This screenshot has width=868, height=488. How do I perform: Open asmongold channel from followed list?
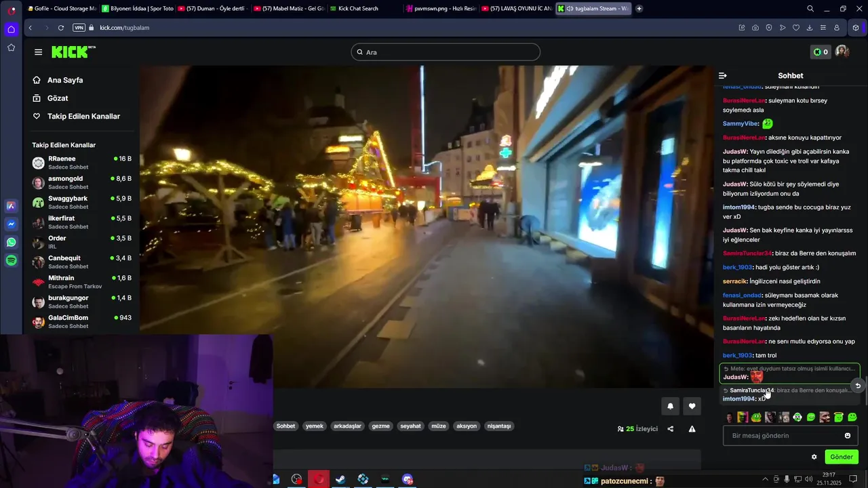coord(82,182)
